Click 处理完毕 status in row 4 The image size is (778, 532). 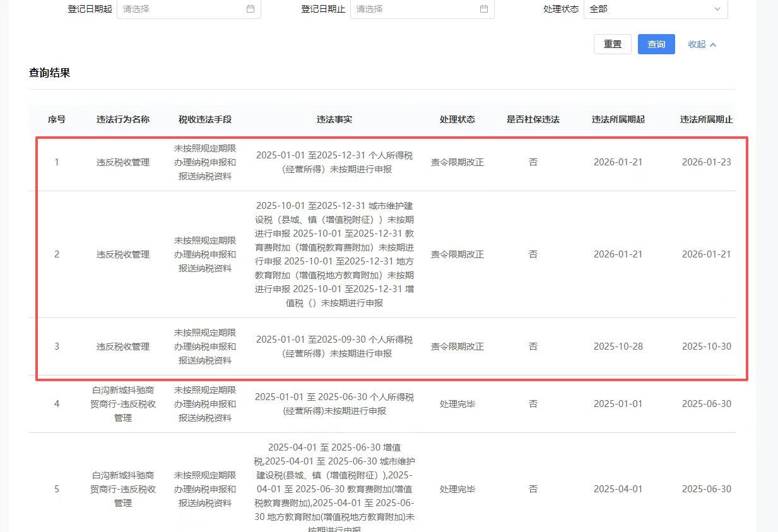tap(457, 404)
